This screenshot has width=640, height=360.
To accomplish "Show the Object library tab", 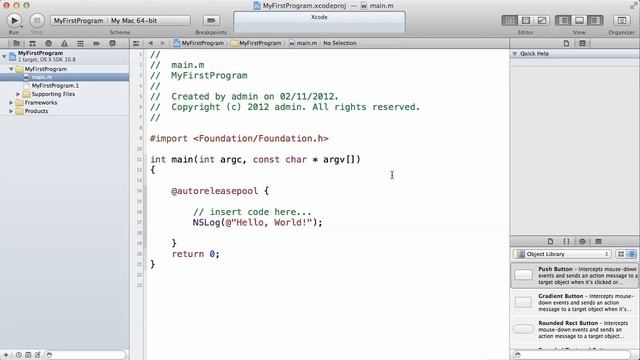I will tap(582, 241).
